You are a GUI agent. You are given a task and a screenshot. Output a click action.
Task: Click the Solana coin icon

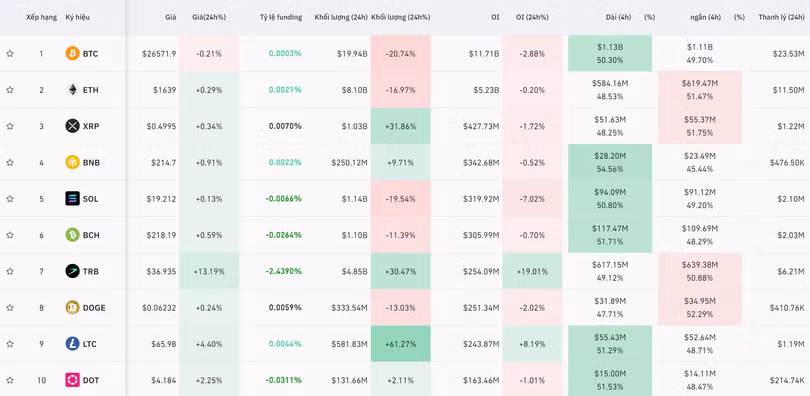click(x=72, y=199)
